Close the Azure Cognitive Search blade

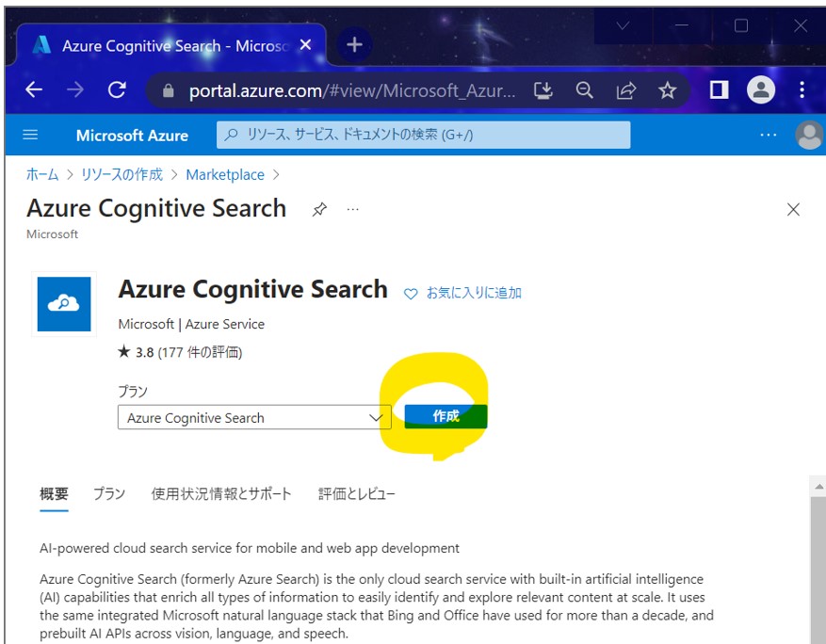point(793,210)
